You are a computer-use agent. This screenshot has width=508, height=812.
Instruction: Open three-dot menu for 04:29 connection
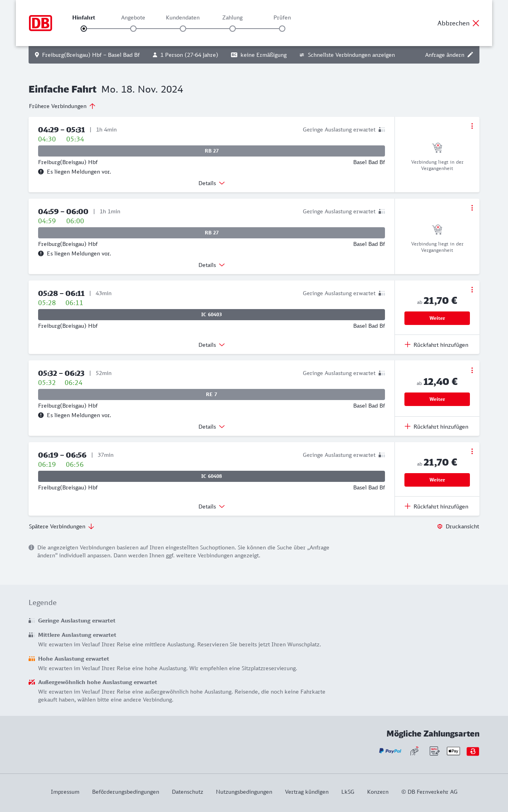[472, 126]
